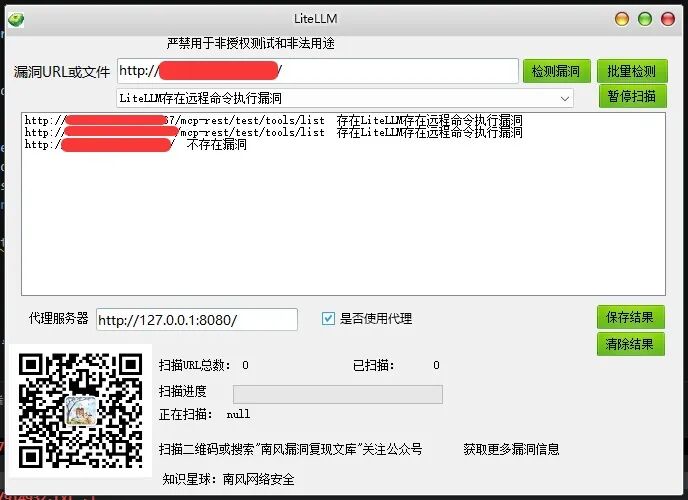The height and width of the screenshot is (500, 688).
Task: Click the 严禁用于非授权测试和非法用途 notice
Action: tap(251, 43)
